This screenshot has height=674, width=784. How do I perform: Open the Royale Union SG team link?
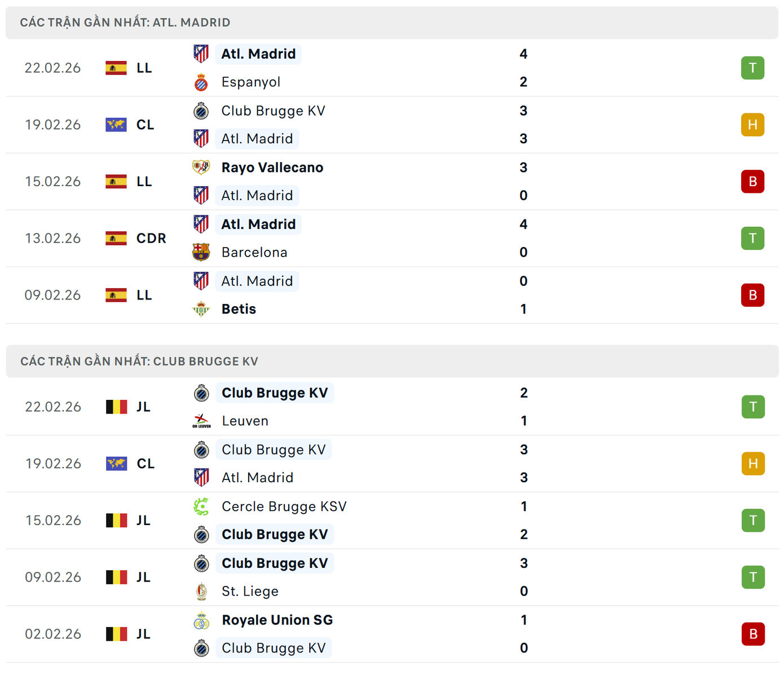point(278,620)
